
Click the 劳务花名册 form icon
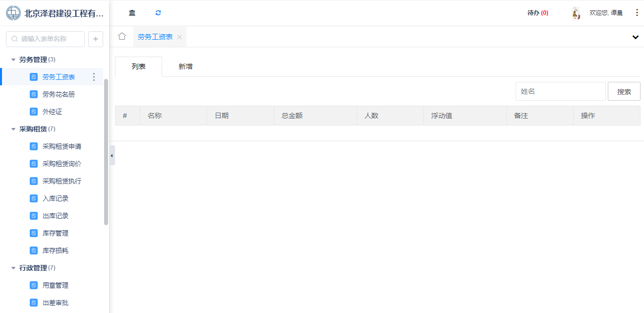(x=34, y=94)
